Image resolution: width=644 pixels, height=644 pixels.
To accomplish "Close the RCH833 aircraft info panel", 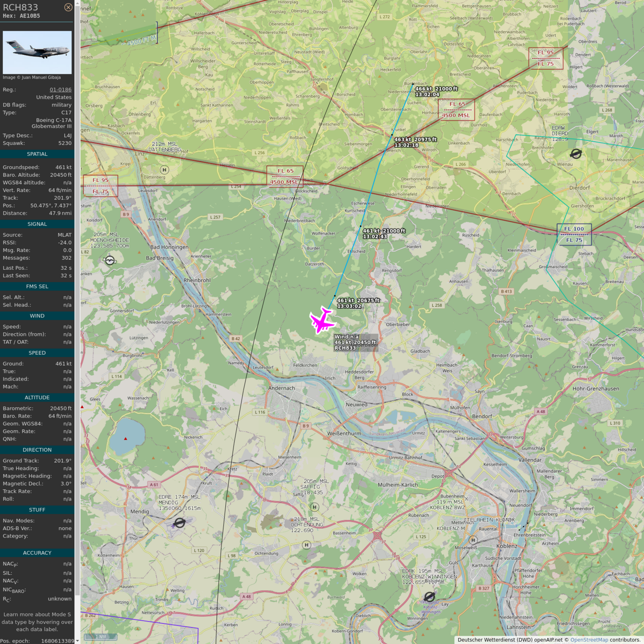I will [x=68, y=7].
